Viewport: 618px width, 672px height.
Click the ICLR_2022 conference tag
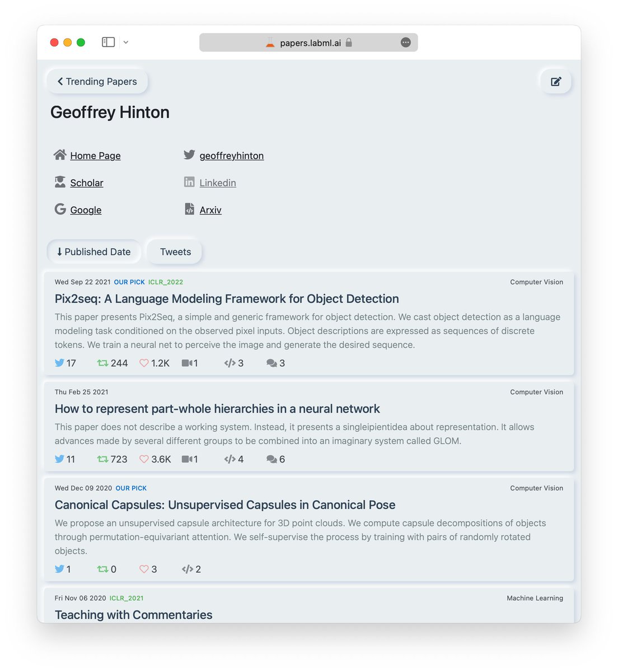click(166, 282)
